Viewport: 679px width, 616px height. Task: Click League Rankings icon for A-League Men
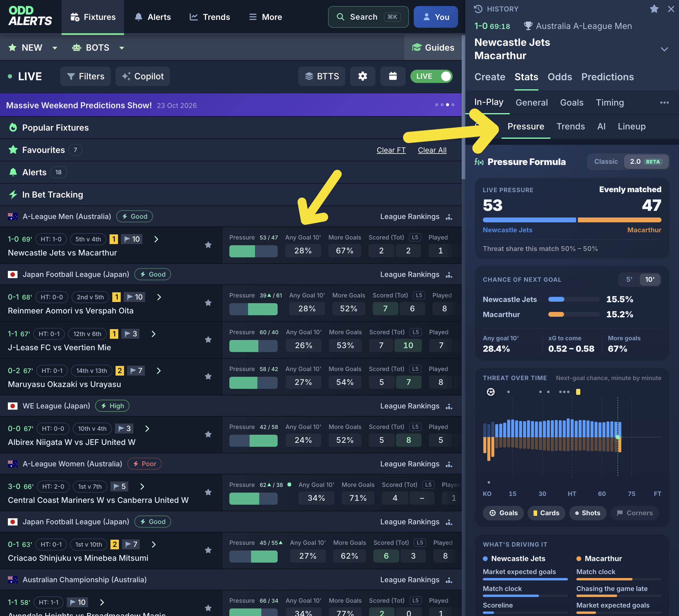449,217
